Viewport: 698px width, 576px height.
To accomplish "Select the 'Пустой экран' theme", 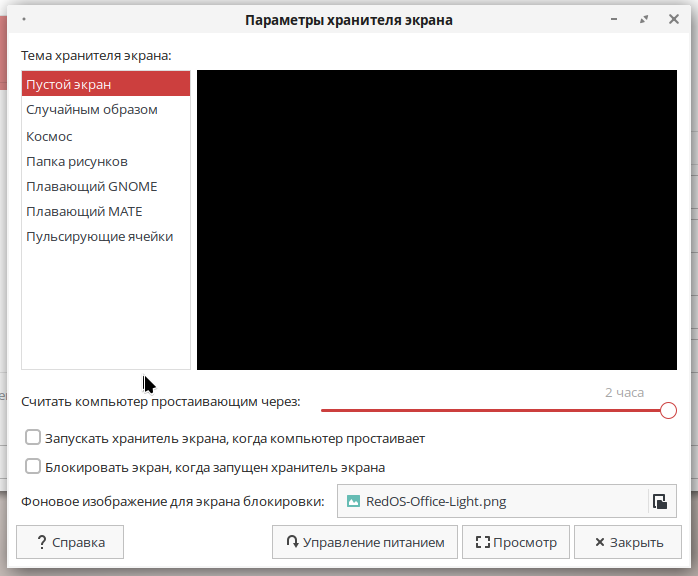I will tap(105, 85).
